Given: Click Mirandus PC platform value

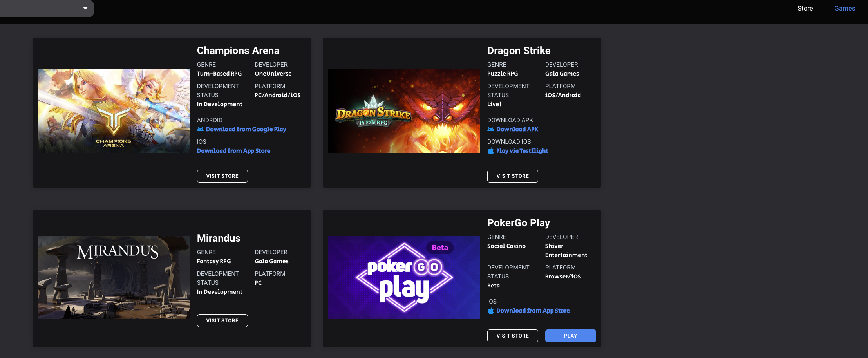Looking at the screenshot, I should (258, 283).
